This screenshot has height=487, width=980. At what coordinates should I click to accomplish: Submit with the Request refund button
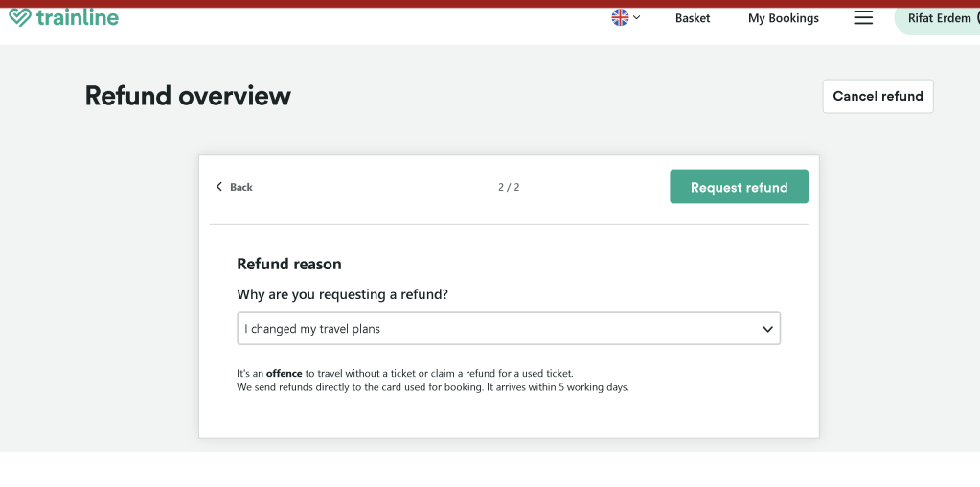click(739, 186)
